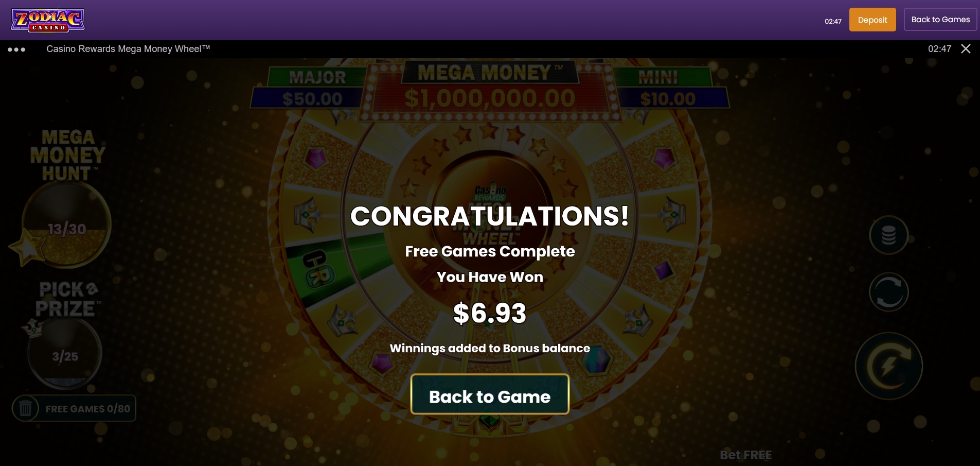
Task: Click the autoplay circular arrows icon
Action: click(x=888, y=292)
